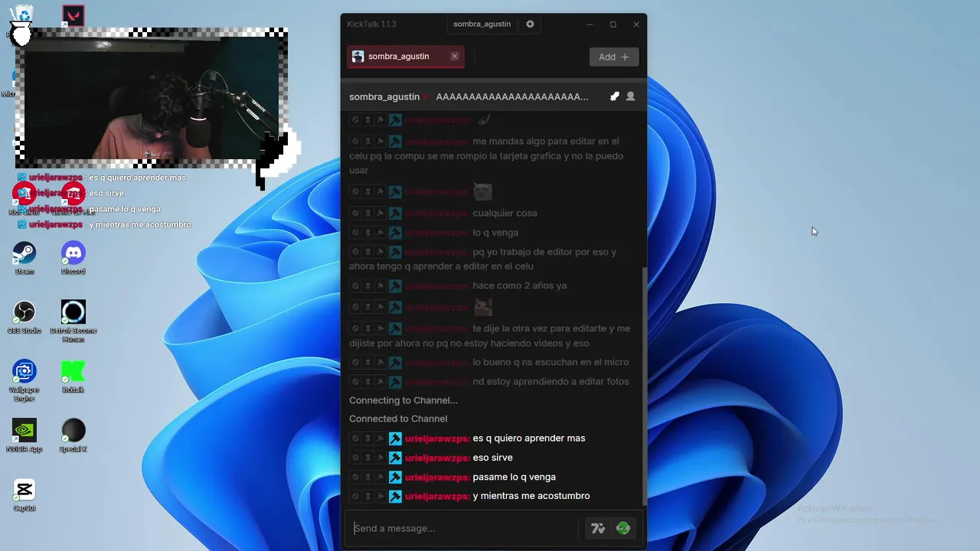Click message text 'nd estoy aprendiendo a editar fotos'
980x551 pixels.
551,381
